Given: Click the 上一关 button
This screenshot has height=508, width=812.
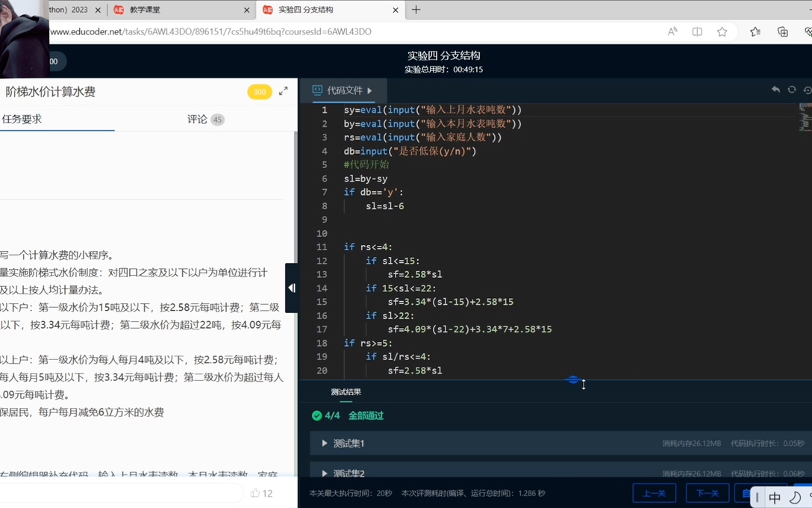Looking at the screenshot, I should [655, 493].
